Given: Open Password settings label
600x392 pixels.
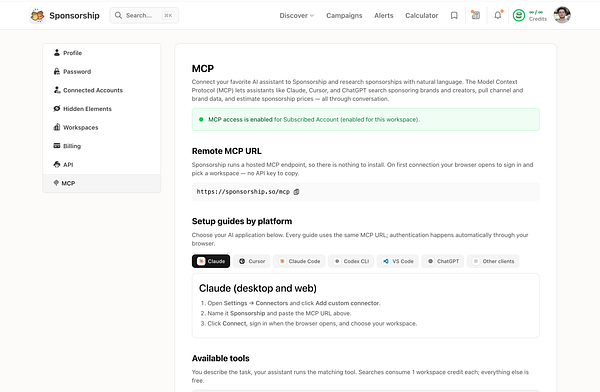Looking at the screenshot, I should point(77,72).
